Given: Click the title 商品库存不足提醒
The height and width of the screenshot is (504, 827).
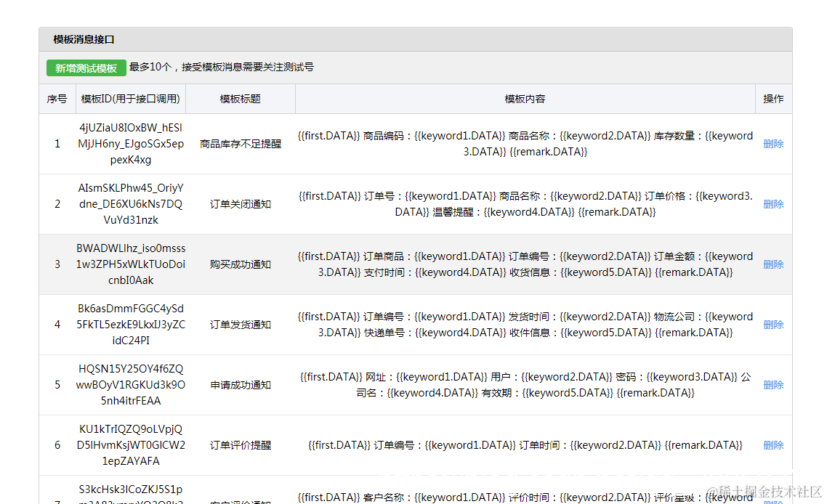Looking at the screenshot, I should 240,144.
